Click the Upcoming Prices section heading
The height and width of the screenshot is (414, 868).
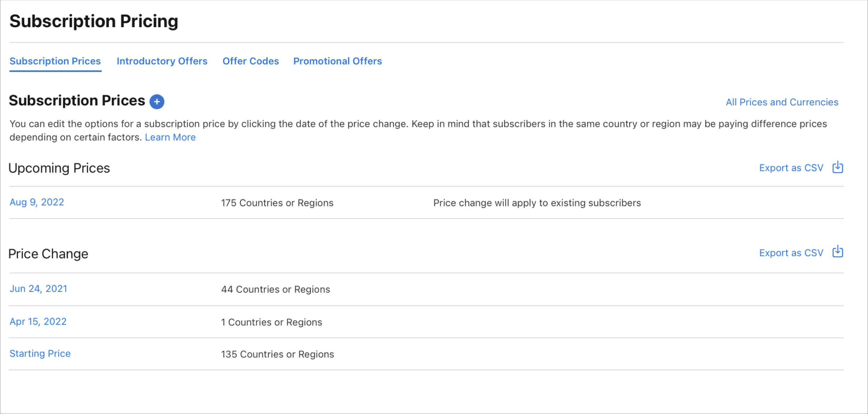[59, 168]
